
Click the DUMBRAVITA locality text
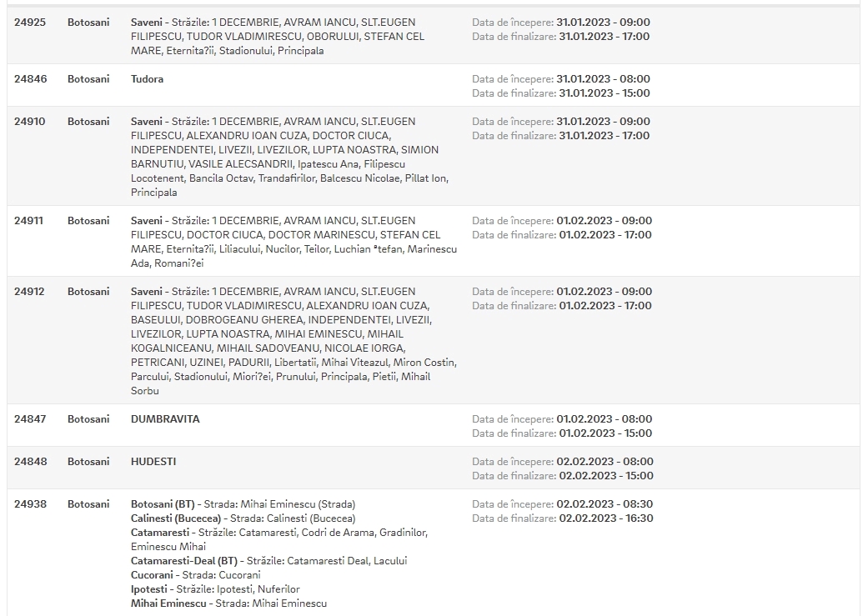165,419
